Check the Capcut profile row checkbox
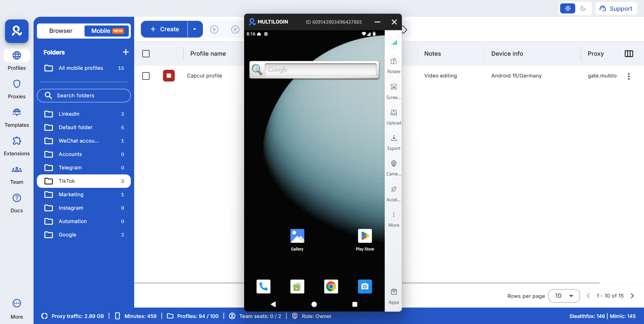The height and width of the screenshot is (324, 644). click(x=146, y=76)
